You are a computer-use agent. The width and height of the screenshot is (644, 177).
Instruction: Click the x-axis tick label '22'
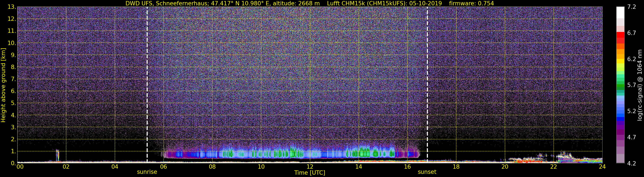pos(554,166)
